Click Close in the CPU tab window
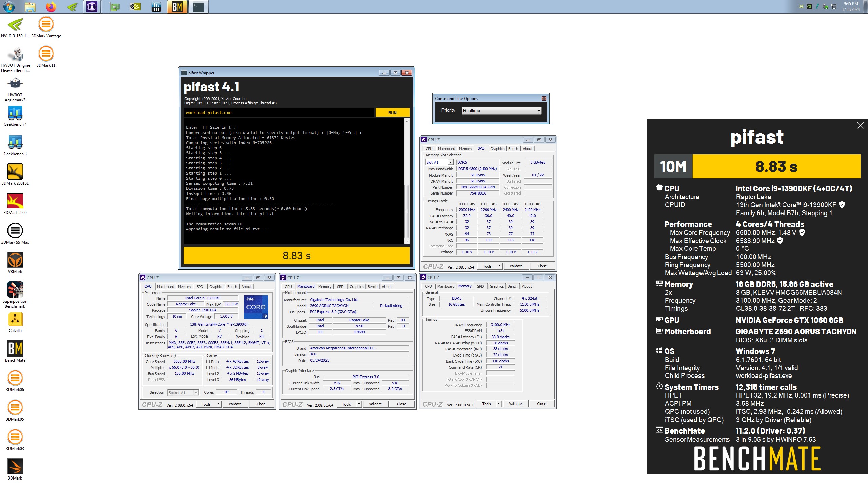Image resolution: width=868 pixels, height=488 pixels. point(261,404)
